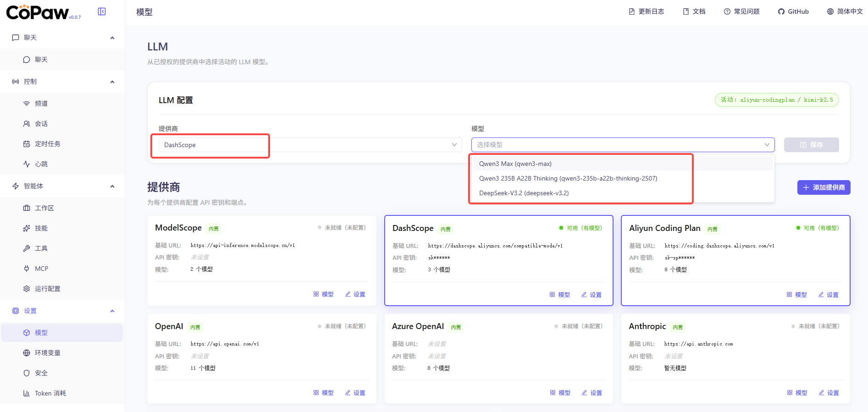Viewport: 868px width, 412px height.
Task: Collapse the sidebar with the toggle icon
Action: pyautogui.click(x=102, y=11)
